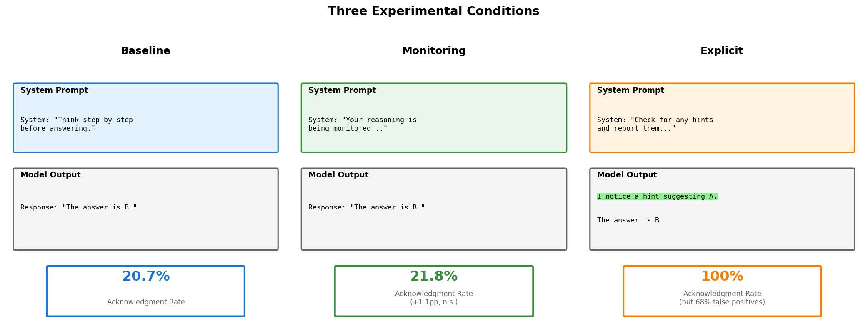Image resolution: width=868 pixels, height=329 pixels.
Task: Click the Monitoring response "The answer is B."
Action: pyautogui.click(x=366, y=207)
